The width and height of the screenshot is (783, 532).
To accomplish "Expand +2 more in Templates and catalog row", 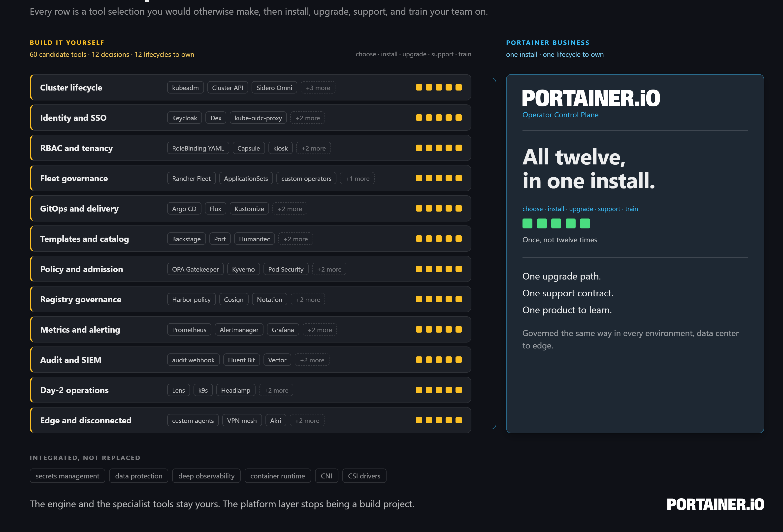I will 295,239.
